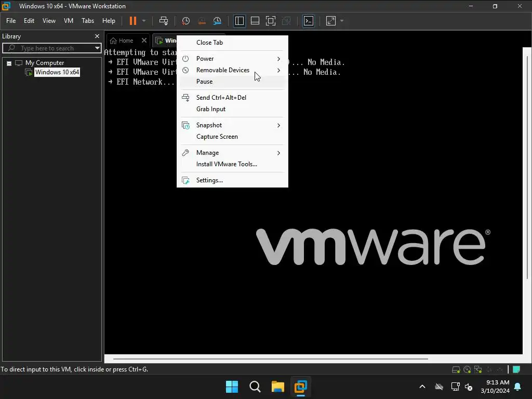The height and width of the screenshot is (399, 532).
Task: Open the View menu
Action: point(49,21)
